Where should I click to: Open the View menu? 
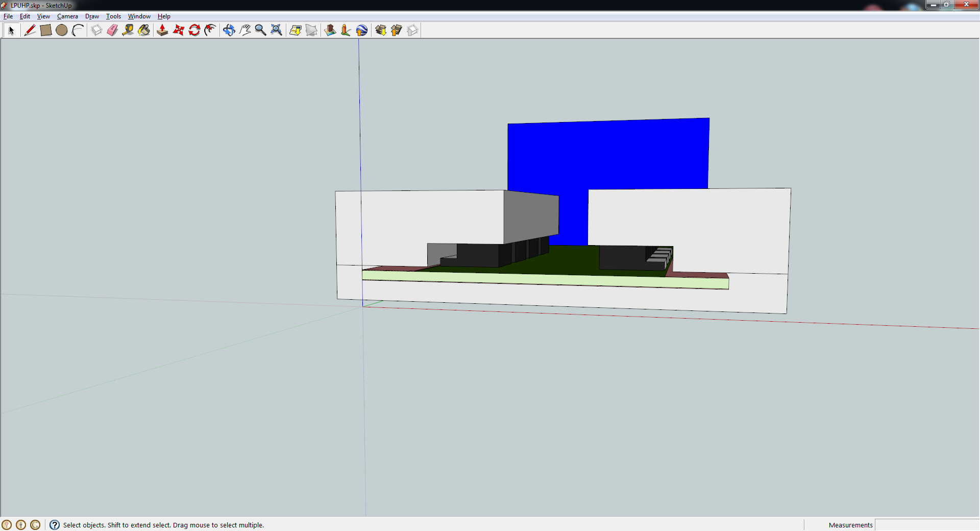coord(43,16)
